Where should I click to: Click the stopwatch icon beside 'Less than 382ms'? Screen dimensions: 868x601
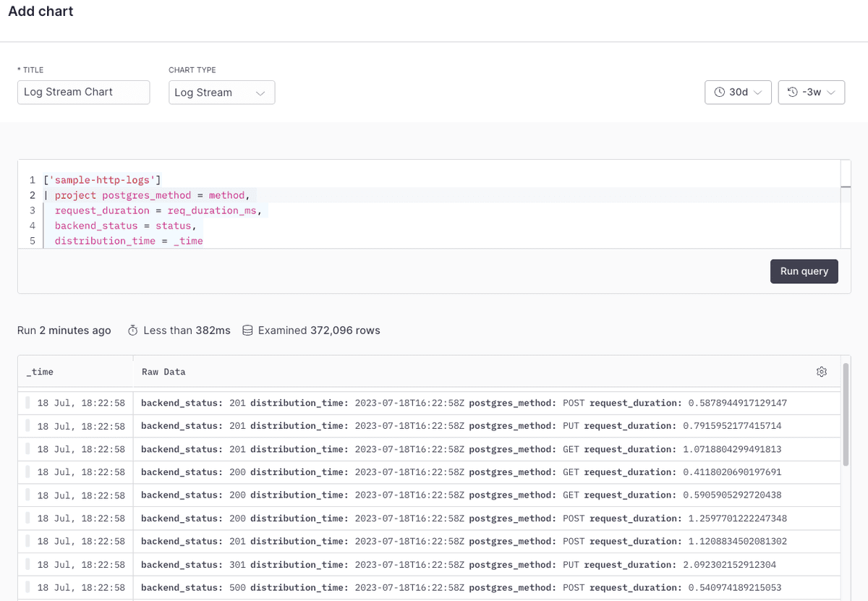click(132, 330)
